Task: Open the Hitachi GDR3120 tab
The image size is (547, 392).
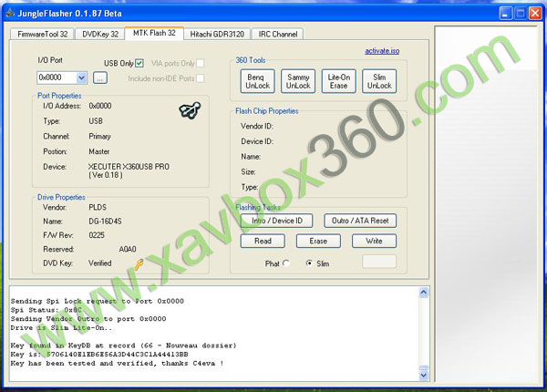Action: coord(217,34)
